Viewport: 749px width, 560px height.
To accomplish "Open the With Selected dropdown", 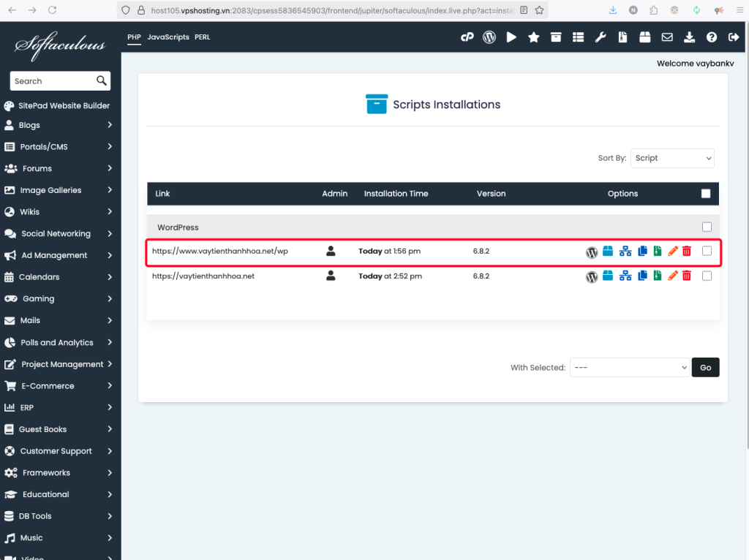I will 629,367.
